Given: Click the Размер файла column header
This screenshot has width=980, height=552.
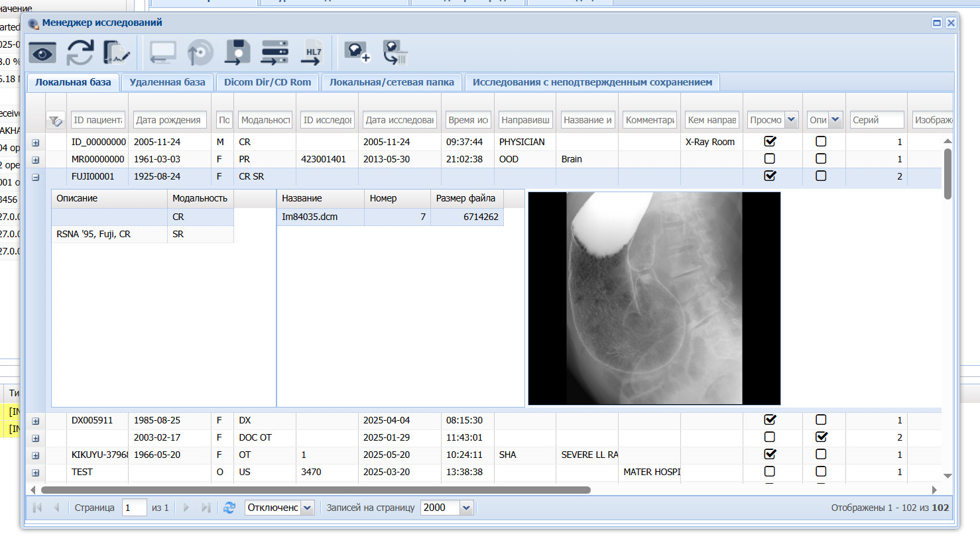Looking at the screenshot, I should 467,198.
